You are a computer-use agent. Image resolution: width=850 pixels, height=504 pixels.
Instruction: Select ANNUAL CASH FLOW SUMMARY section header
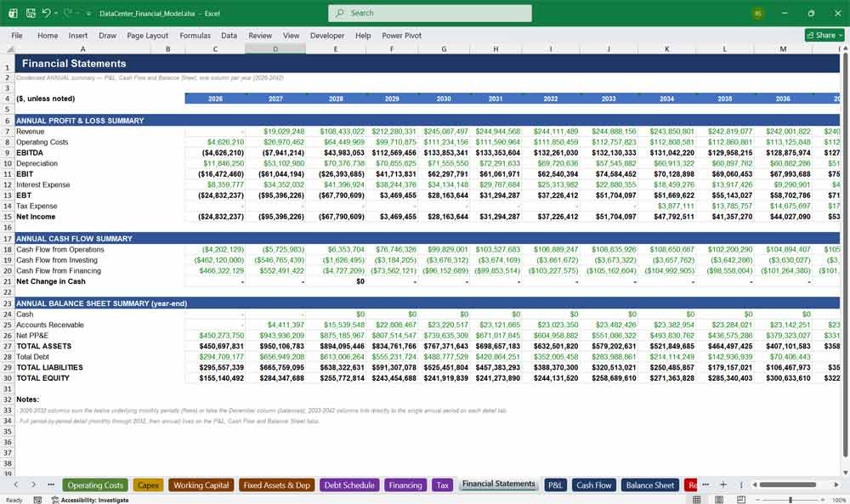(x=74, y=239)
